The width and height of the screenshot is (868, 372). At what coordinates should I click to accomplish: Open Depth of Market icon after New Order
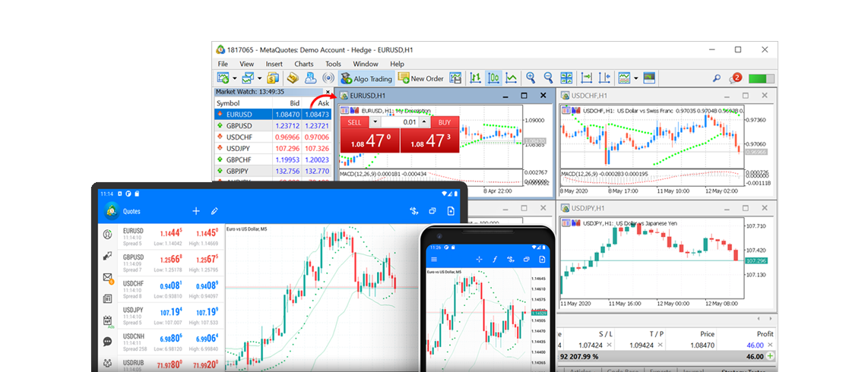click(x=455, y=78)
